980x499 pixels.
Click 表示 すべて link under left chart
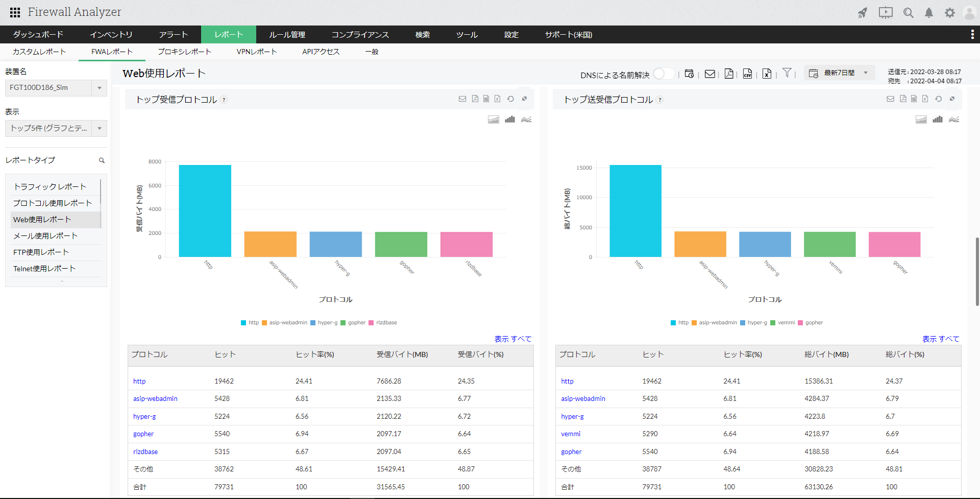512,339
